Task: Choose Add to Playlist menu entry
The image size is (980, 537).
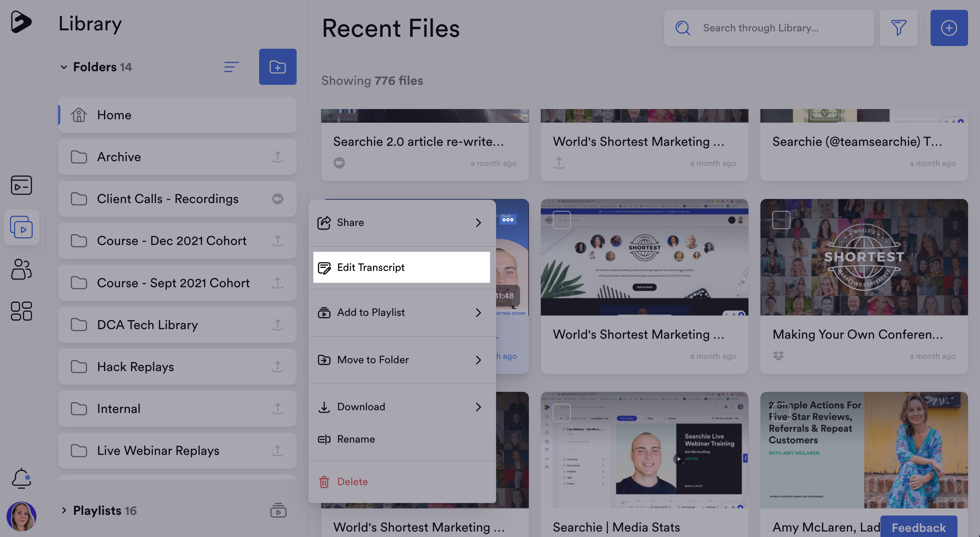Action: pyautogui.click(x=401, y=312)
